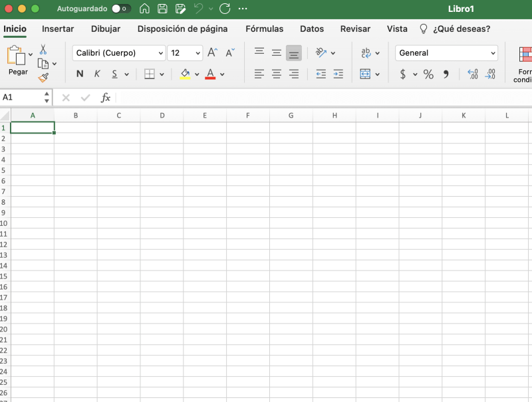Viewport: 532px width, 402px height.
Task: Open the insert function fx icon
Action: coord(105,98)
